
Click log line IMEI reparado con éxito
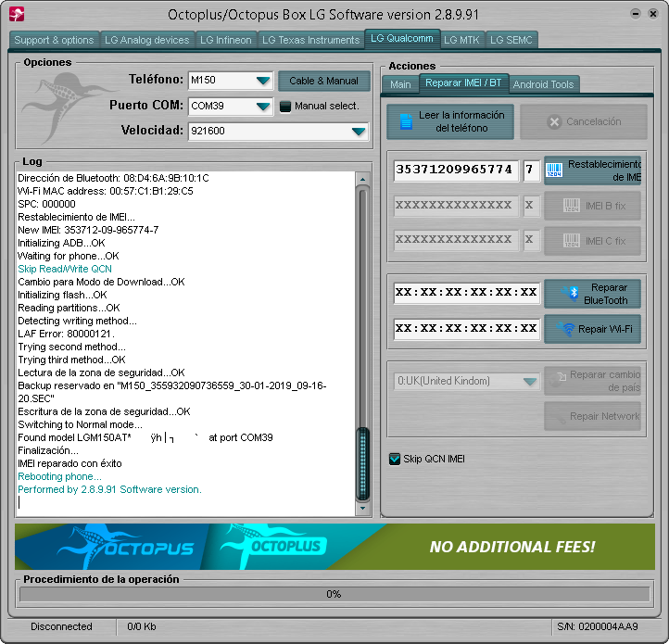coord(70,463)
